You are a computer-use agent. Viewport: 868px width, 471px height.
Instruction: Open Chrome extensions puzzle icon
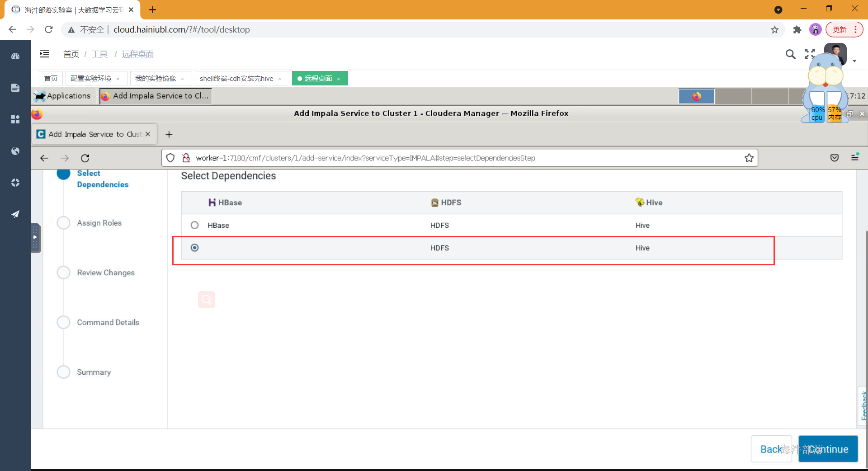(797, 29)
